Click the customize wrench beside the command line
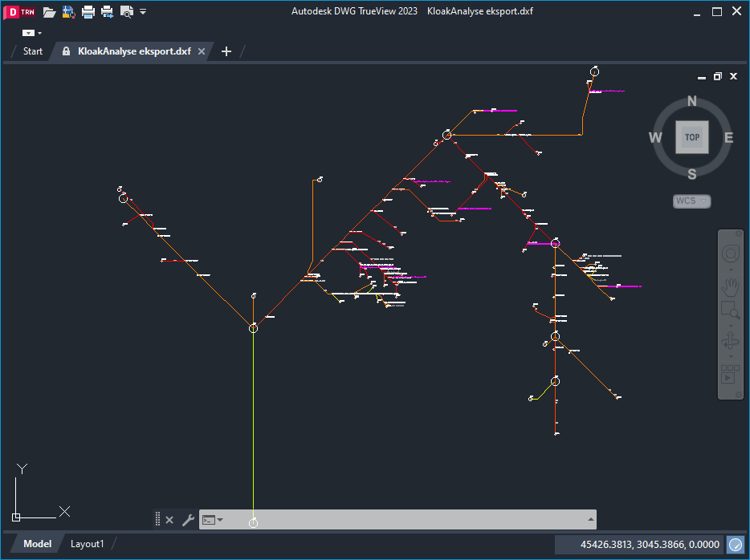 (x=187, y=520)
